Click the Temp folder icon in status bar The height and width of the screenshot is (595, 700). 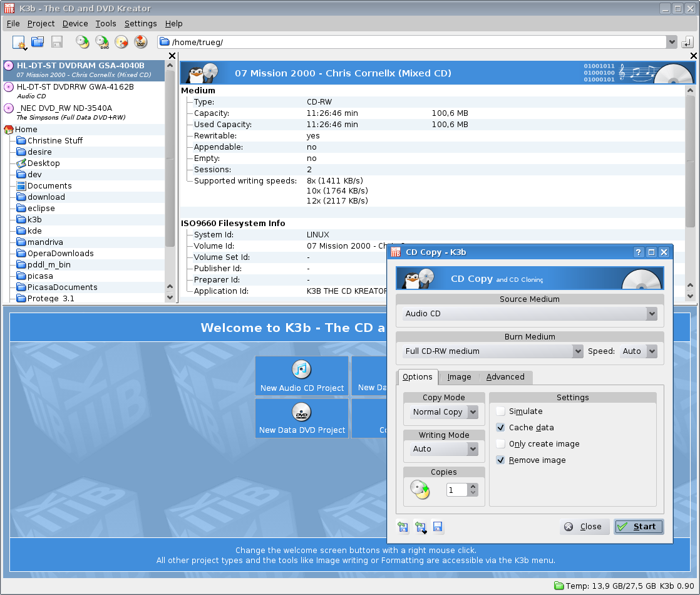click(x=559, y=586)
